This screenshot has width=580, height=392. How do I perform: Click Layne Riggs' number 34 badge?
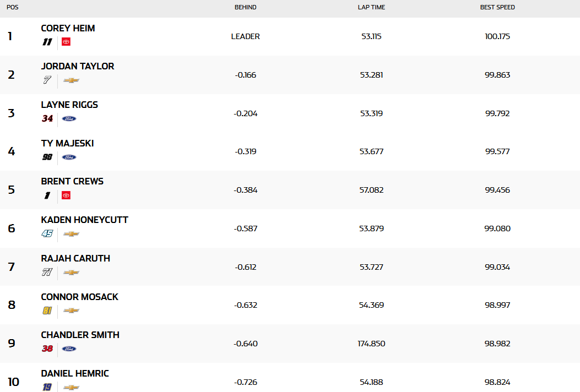coord(47,119)
